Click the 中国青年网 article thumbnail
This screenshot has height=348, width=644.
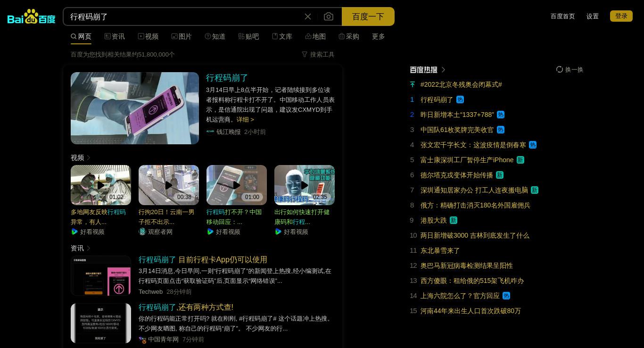coord(101,323)
